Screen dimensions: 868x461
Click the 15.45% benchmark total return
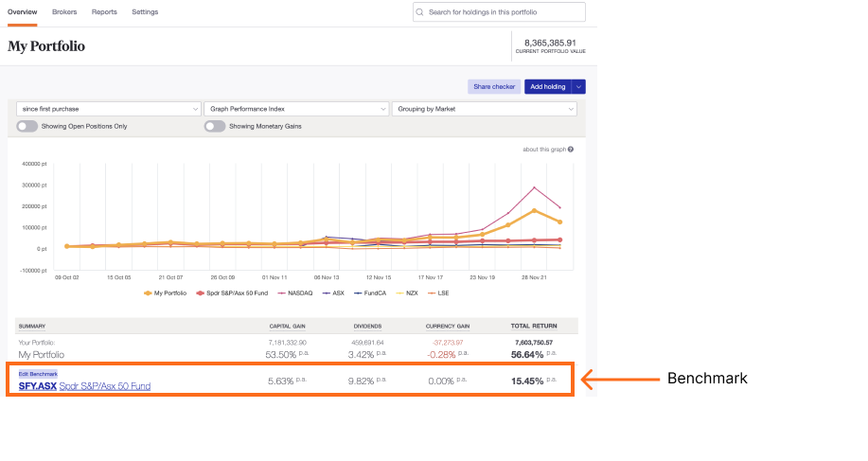(527, 381)
